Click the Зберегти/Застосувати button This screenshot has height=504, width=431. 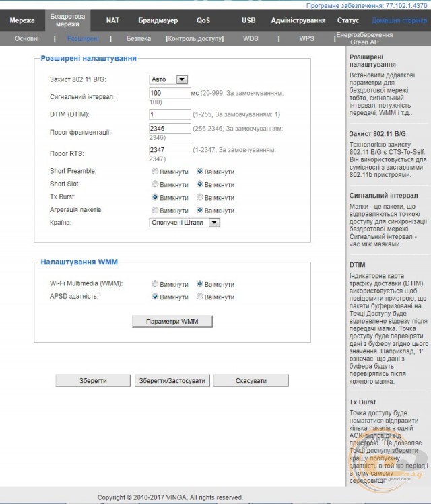coord(172,380)
